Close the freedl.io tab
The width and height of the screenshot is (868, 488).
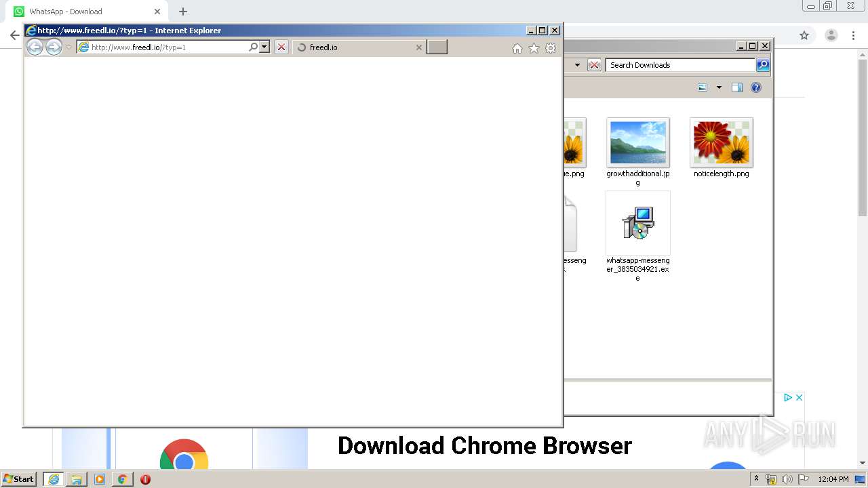(419, 47)
